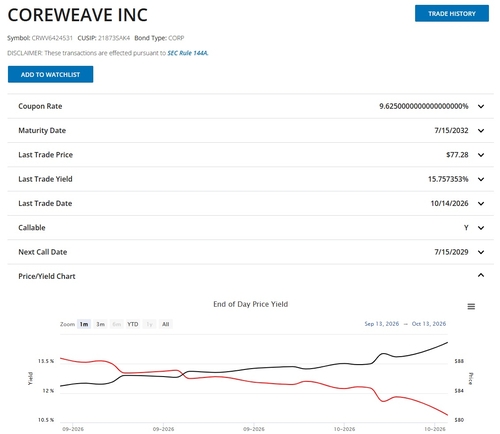Screen dimensions: 500x434
Task: Select the 3m zoom range
Action: point(100,324)
